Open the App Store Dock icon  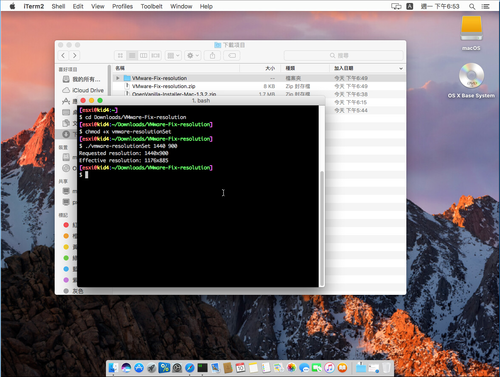coord(139,368)
